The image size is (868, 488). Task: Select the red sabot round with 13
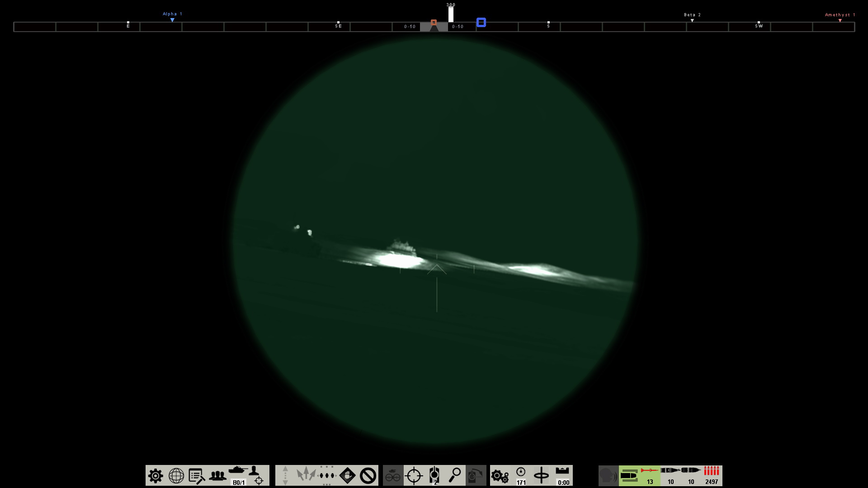pyautogui.click(x=650, y=475)
